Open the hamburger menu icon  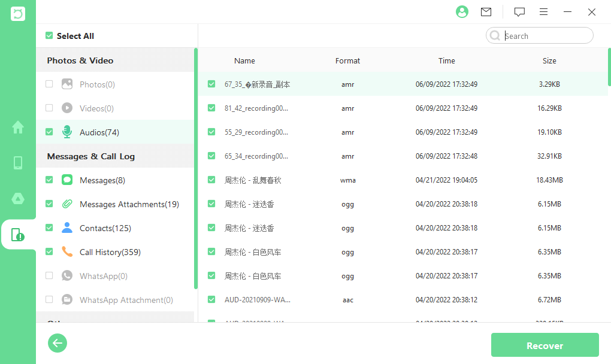[x=543, y=12]
